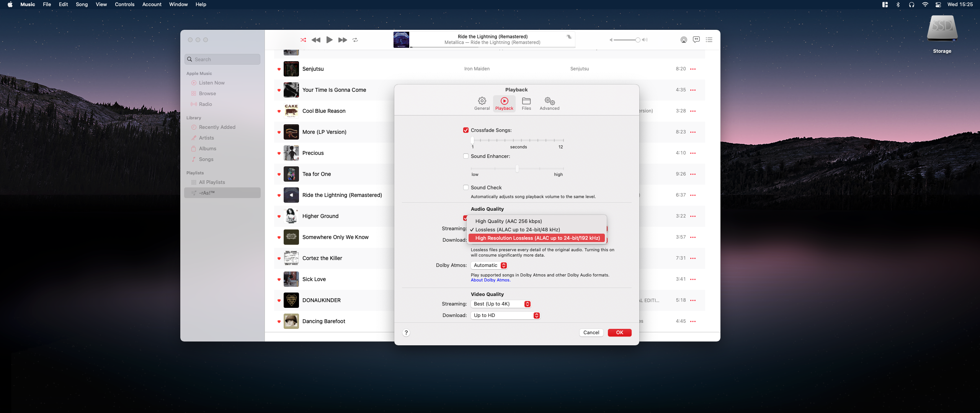Image resolution: width=980 pixels, height=413 pixels.
Task: Click the sidebar Search field
Action: (x=222, y=59)
